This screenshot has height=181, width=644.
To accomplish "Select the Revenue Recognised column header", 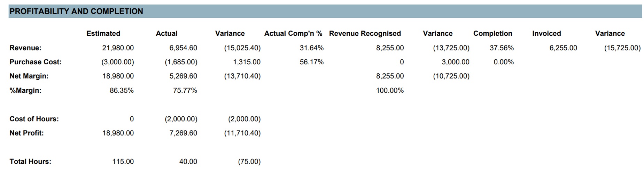I will click(x=365, y=33).
